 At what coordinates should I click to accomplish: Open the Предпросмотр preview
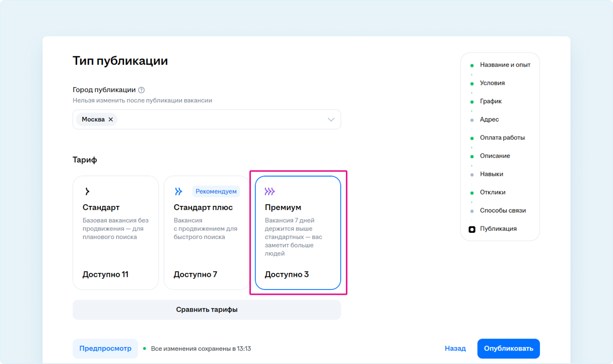click(x=105, y=349)
